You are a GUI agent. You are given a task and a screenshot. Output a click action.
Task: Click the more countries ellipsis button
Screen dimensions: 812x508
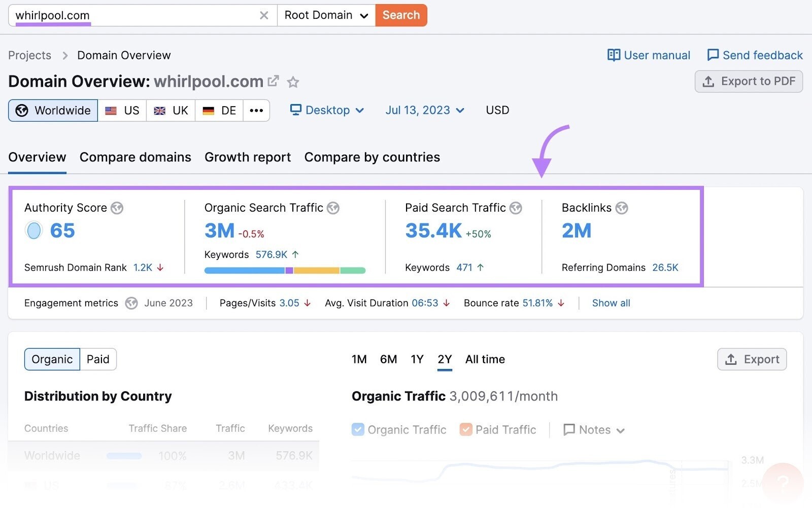pos(256,111)
